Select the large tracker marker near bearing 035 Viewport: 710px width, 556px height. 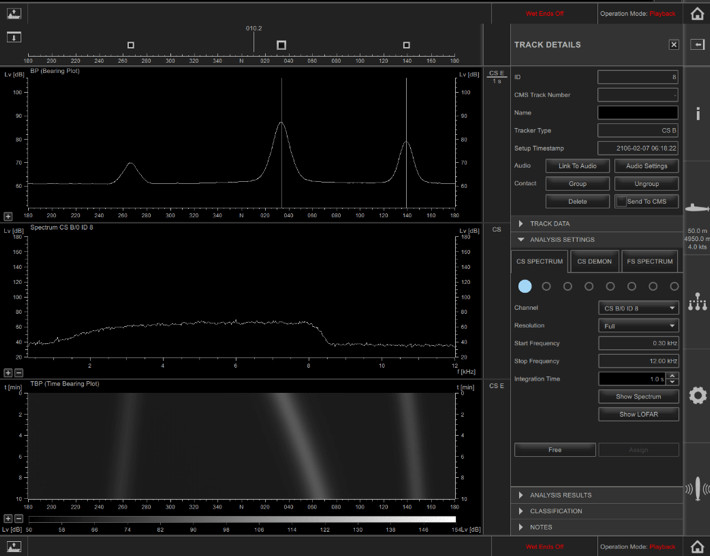[x=281, y=45]
